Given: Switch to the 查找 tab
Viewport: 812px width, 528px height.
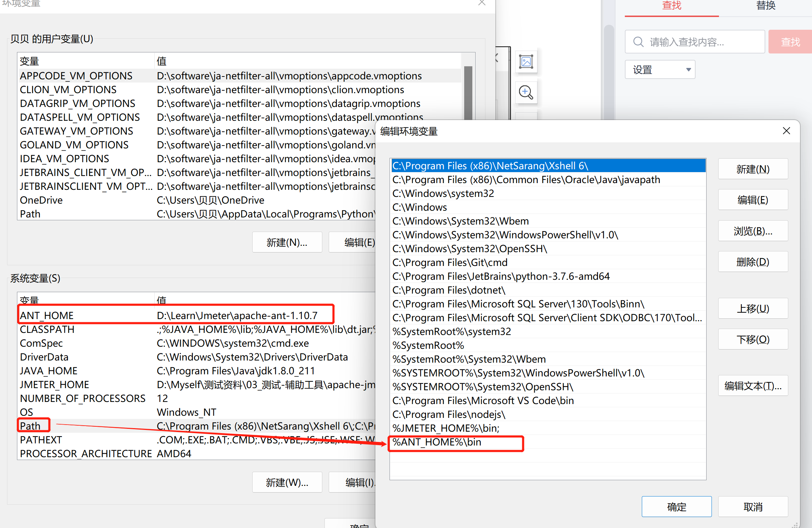Looking at the screenshot, I should click(671, 6).
